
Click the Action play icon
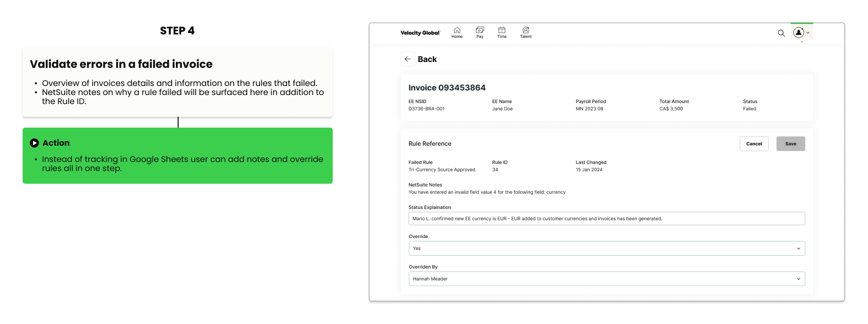34,143
